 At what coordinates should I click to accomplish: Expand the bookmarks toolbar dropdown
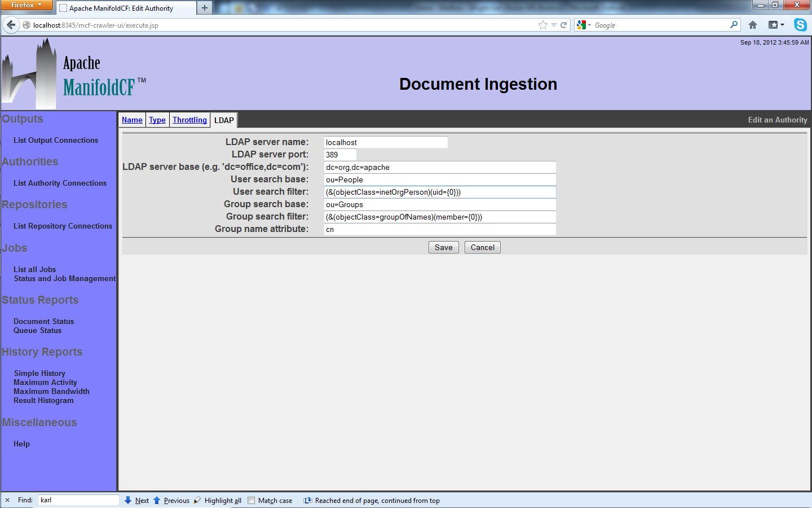(776, 25)
